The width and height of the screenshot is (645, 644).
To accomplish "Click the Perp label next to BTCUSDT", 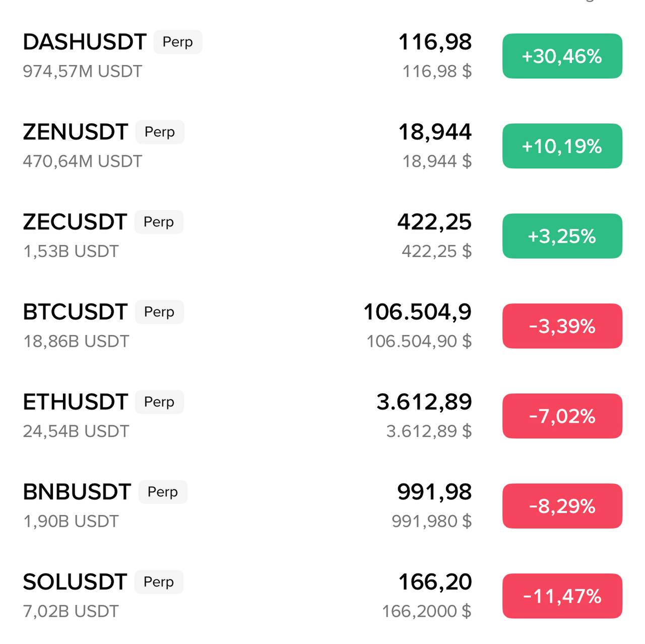I will pyautogui.click(x=159, y=312).
